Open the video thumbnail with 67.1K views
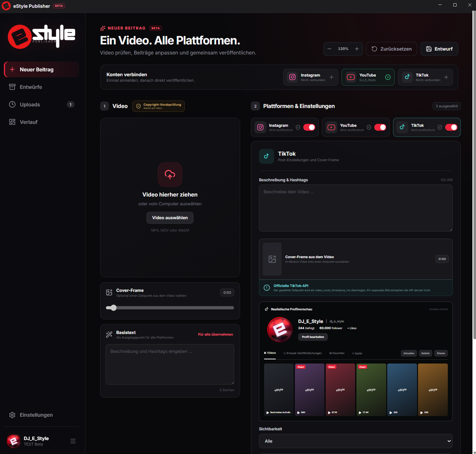Screen dimensions: 476x454 pos(340,390)
